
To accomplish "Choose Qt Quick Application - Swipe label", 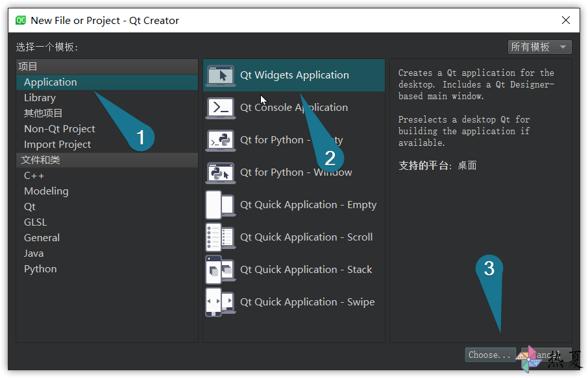I will point(307,302).
